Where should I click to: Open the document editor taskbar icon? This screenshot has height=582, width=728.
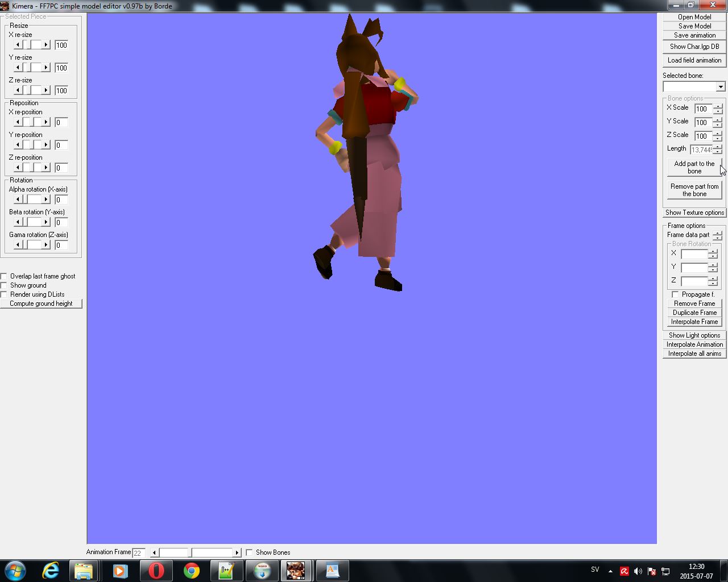pyautogui.click(x=332, y=570)
